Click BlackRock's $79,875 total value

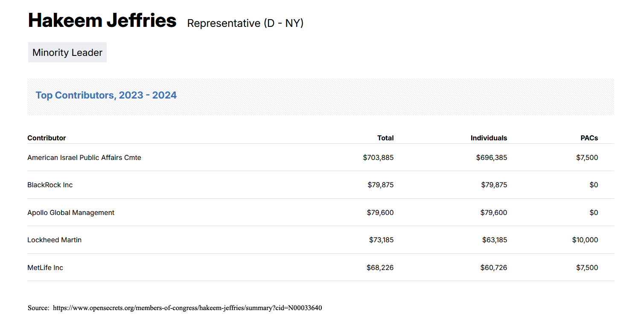[x=381, y=185]
